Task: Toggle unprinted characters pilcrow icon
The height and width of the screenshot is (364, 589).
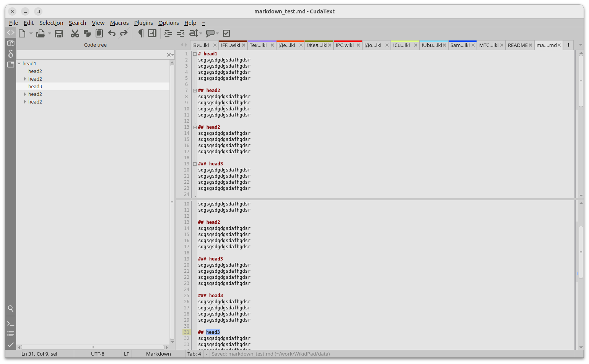Action: coord(140,34)
